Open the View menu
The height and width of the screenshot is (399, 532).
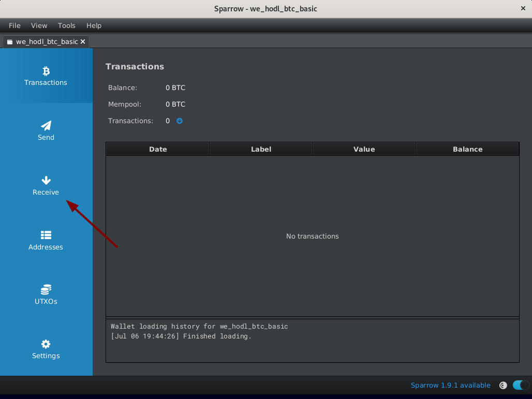[x=39, y=25]
